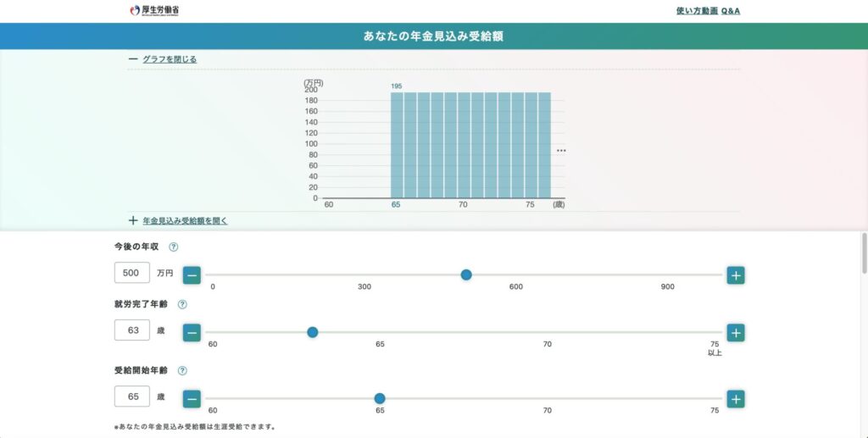
Task: Click the minus icon beside グラフを閉じる
Action: (133, 58)
